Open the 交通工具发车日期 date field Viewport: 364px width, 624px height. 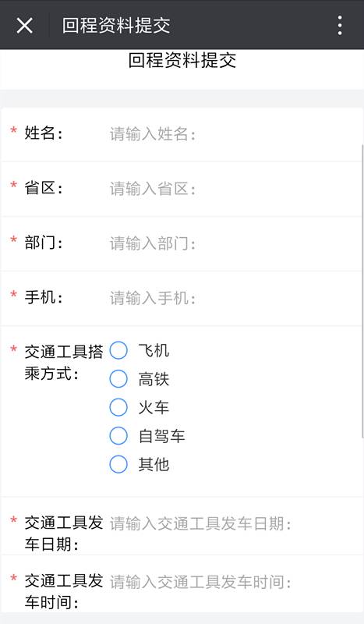(233, 523)
